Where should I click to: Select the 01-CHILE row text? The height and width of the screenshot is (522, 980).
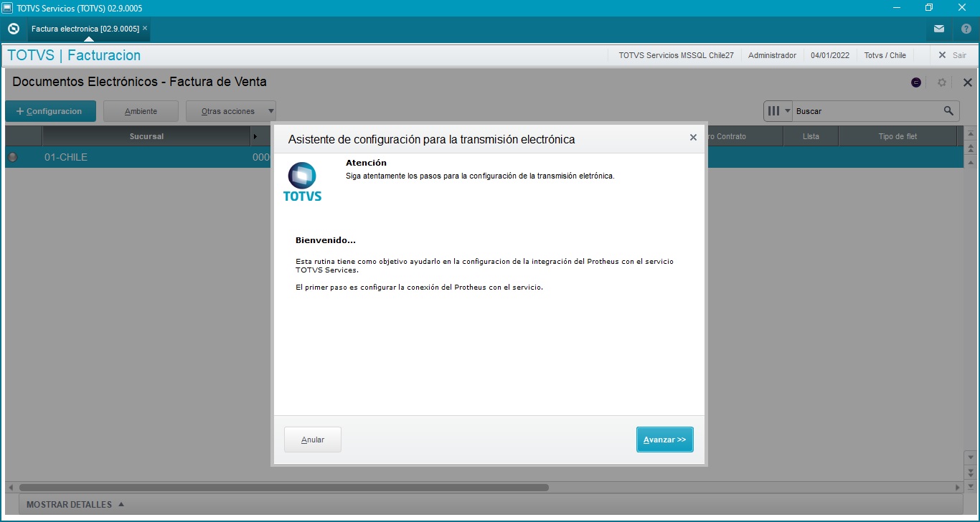(x=66, y=157)
